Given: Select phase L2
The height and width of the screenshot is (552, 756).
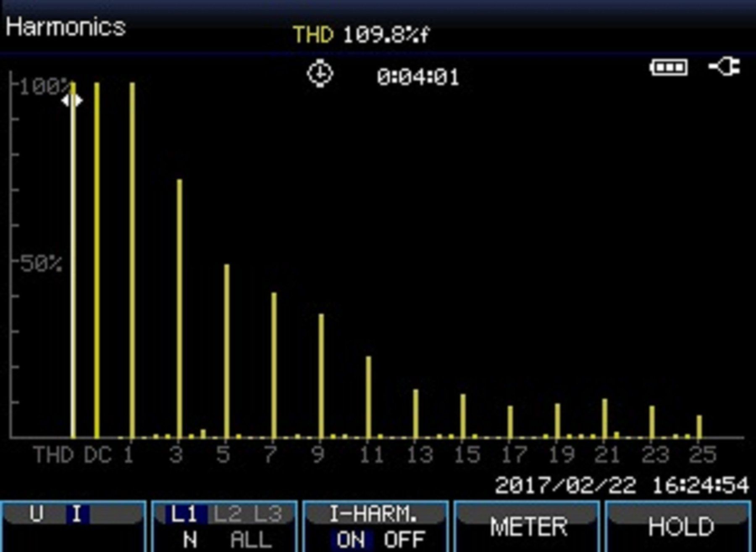Looking at the screenshot, I should (x=227, y=514).
